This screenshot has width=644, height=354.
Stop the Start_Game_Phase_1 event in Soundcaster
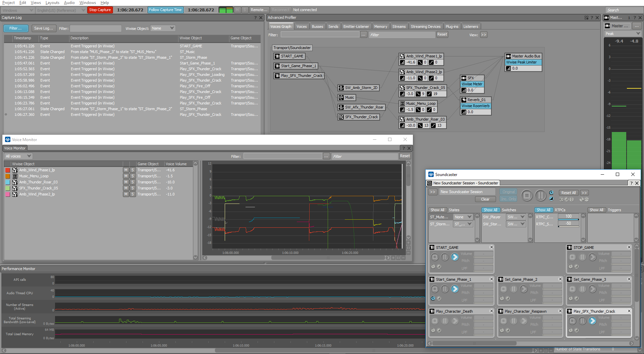(435, 289)
